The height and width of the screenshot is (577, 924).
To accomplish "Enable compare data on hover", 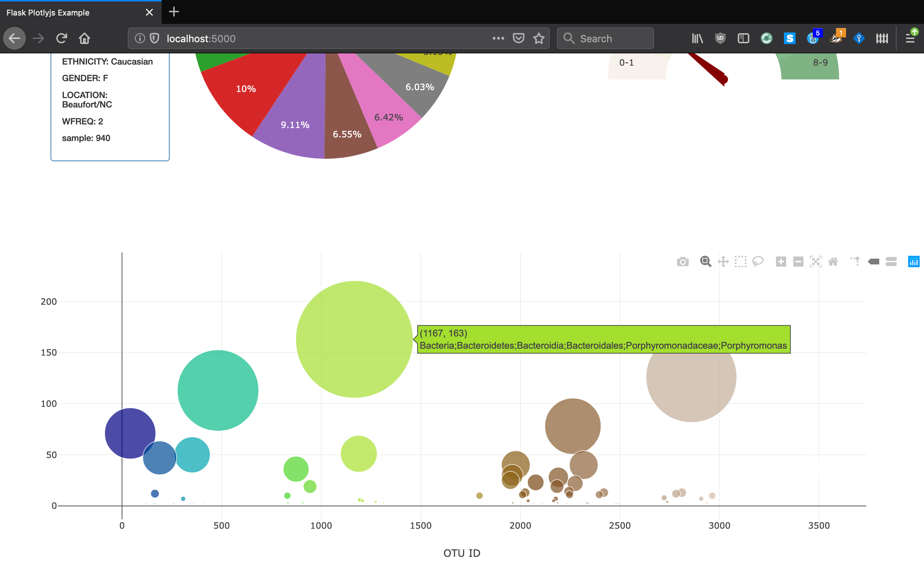I will pos(891,262).
